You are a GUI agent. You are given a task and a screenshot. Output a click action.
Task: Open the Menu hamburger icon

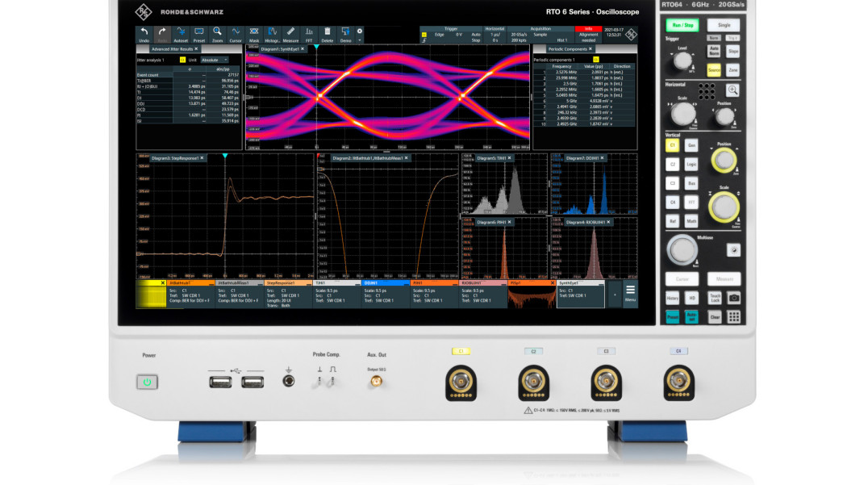pyautogui.click(x=630, y=294)
